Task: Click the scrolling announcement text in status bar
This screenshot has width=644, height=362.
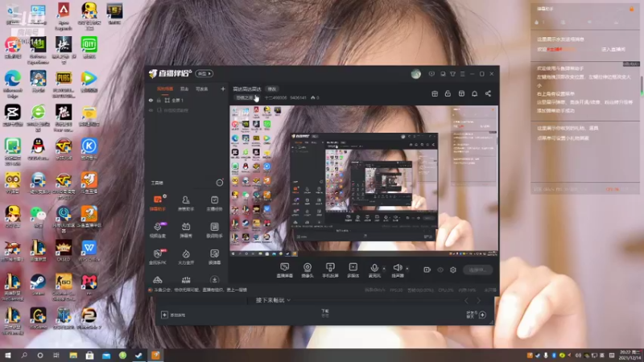Action: pos(200,290)
